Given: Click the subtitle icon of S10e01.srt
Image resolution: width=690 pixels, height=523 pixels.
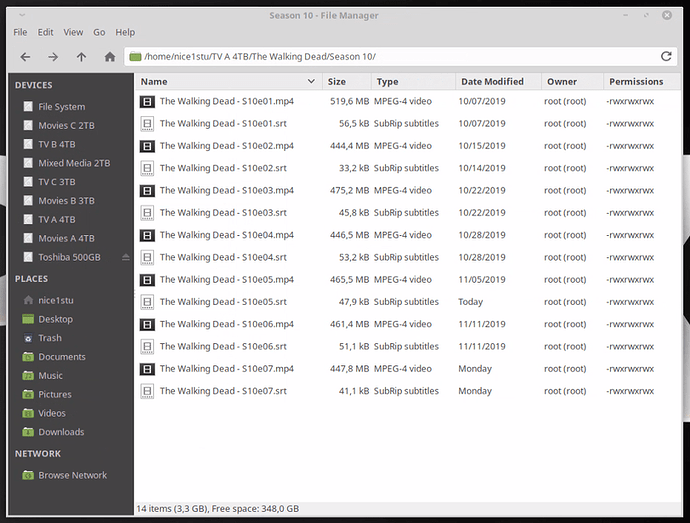Looking at the screenshot, I should (x=147, y=124).
